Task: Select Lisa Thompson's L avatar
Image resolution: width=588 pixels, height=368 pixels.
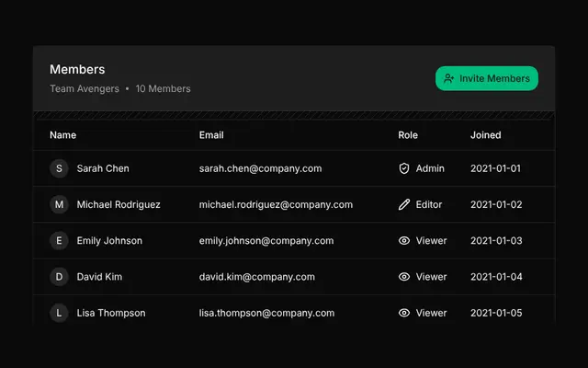Action: click(59, 313)
